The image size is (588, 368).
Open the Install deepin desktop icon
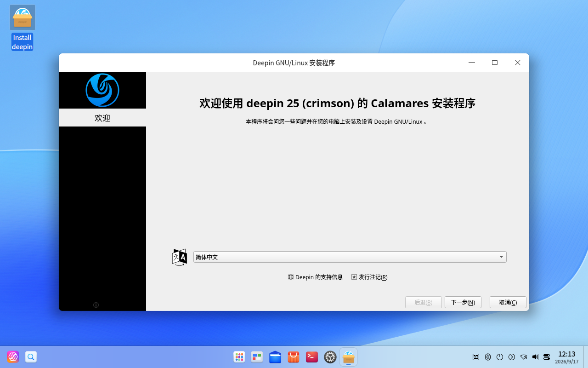pos(23,28)
